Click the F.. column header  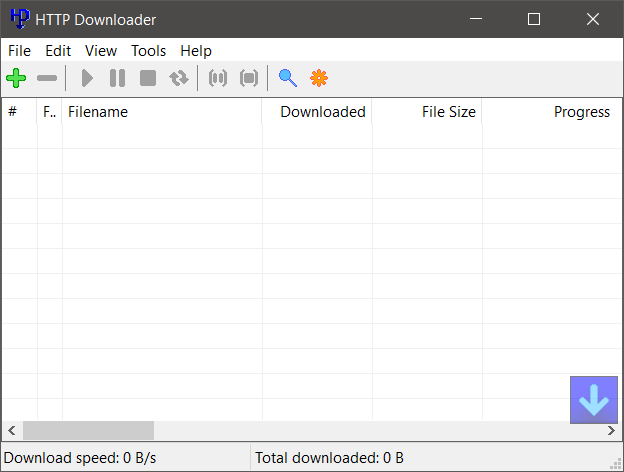pyautogui.click(x=49, y=111)
